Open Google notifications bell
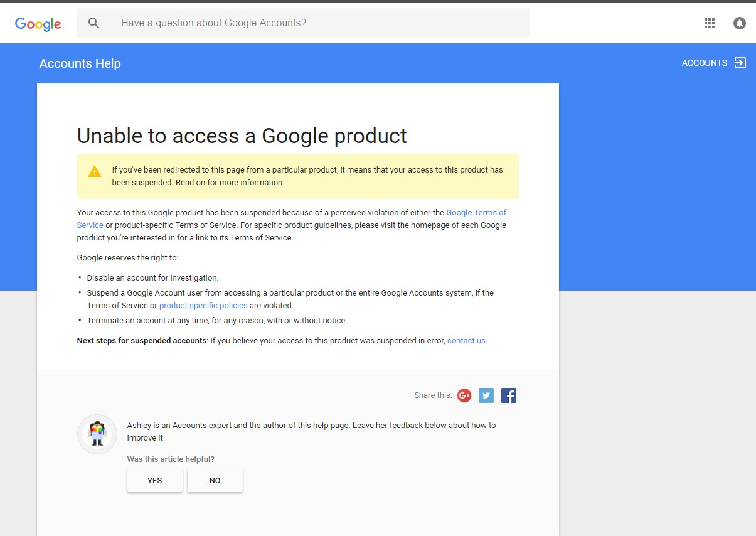 [x=740, y=23]
